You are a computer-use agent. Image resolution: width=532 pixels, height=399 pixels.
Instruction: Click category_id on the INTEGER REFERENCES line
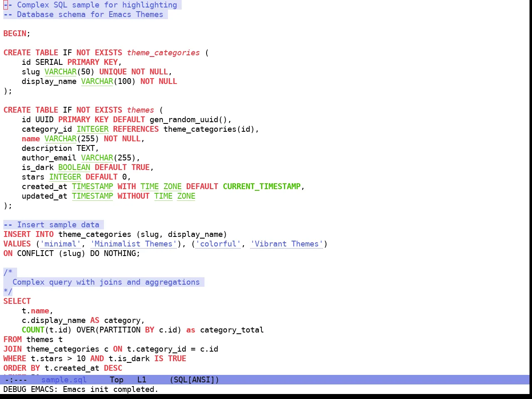47,129
